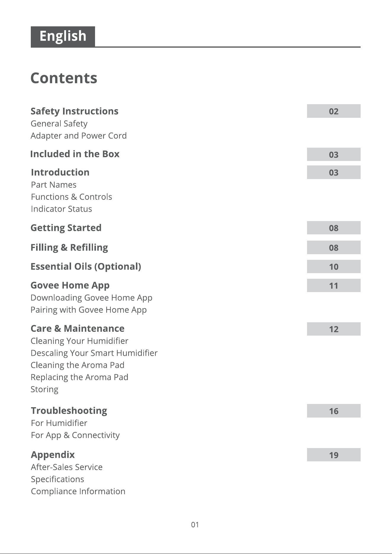The height and width of the screenshot is (554, 392).
Task: Open For App & Connectivity entry
Action: 75,435
